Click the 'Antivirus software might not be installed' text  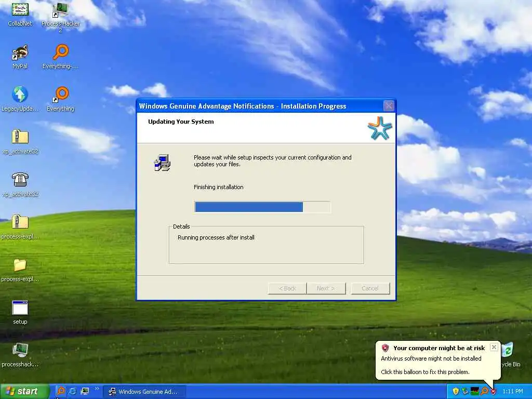[431, 358]
